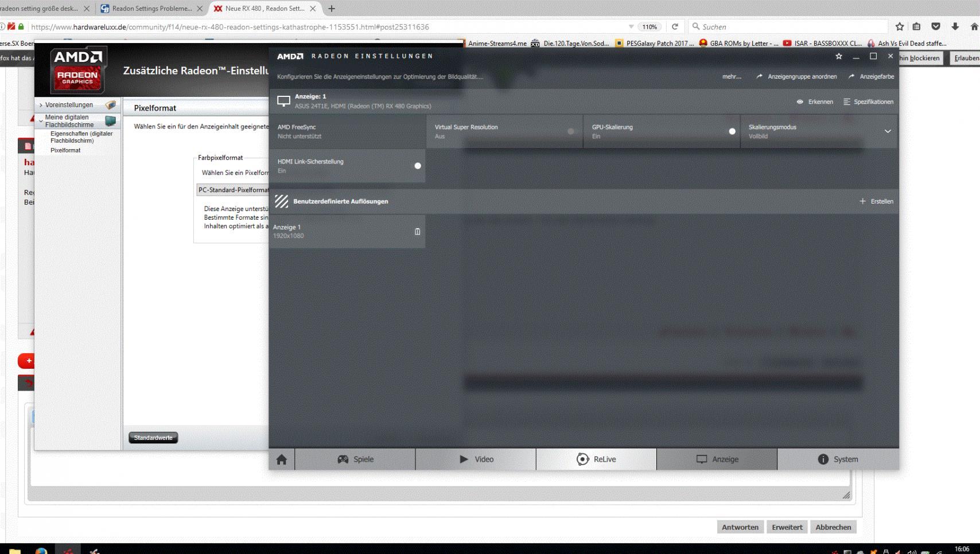This screenshot has width=980, height=554.
Task: Click the Erlauben button in notification bar
Action: point(966,58)
